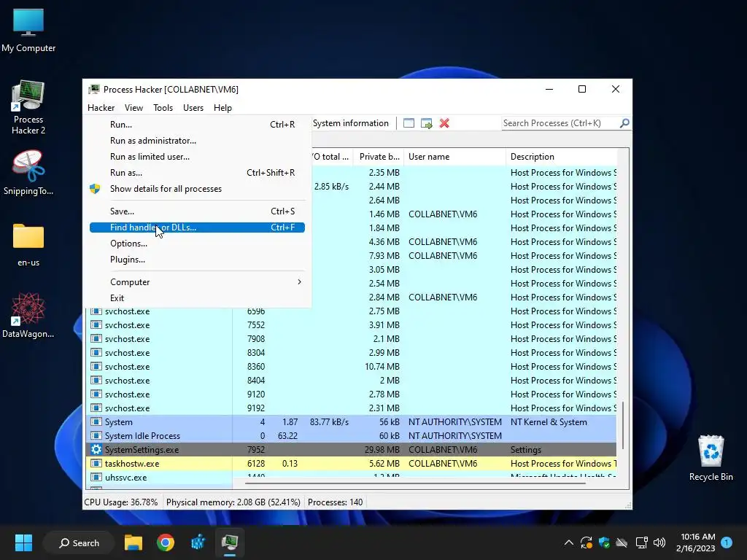Screen dimensions: 747x560
Task: Click the network tray icon
Action: tap(642, 542)
